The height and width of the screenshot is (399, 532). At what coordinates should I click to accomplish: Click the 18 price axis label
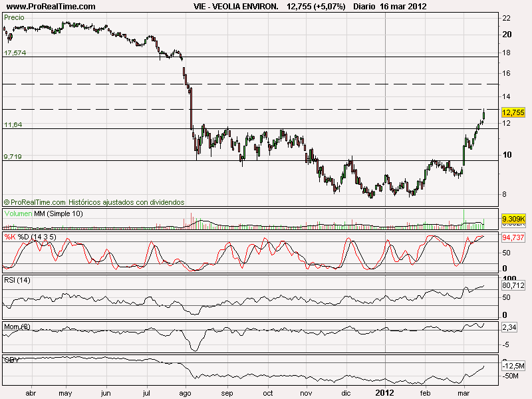(x=507, y=53)
